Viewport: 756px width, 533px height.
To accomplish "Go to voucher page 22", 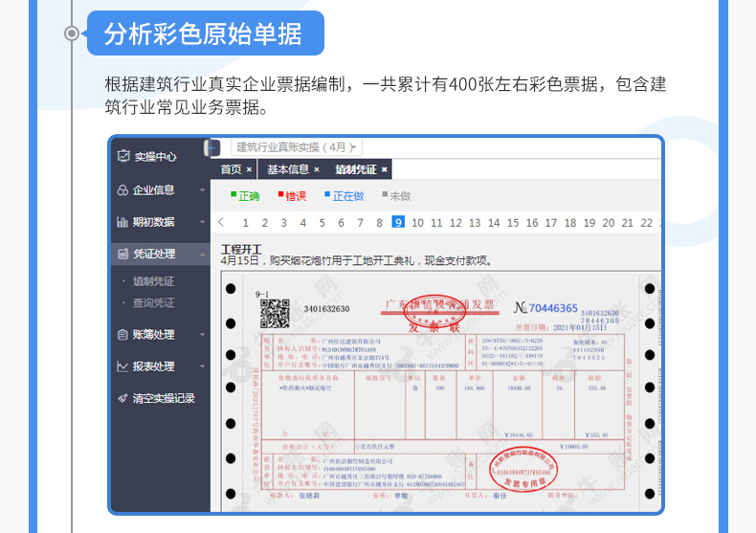I will click(x=647, y=223).
